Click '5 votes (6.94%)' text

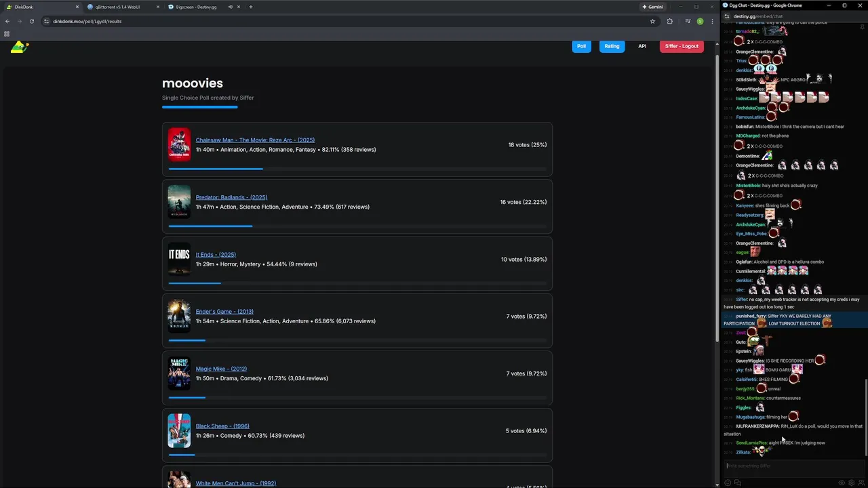point(526,431)
